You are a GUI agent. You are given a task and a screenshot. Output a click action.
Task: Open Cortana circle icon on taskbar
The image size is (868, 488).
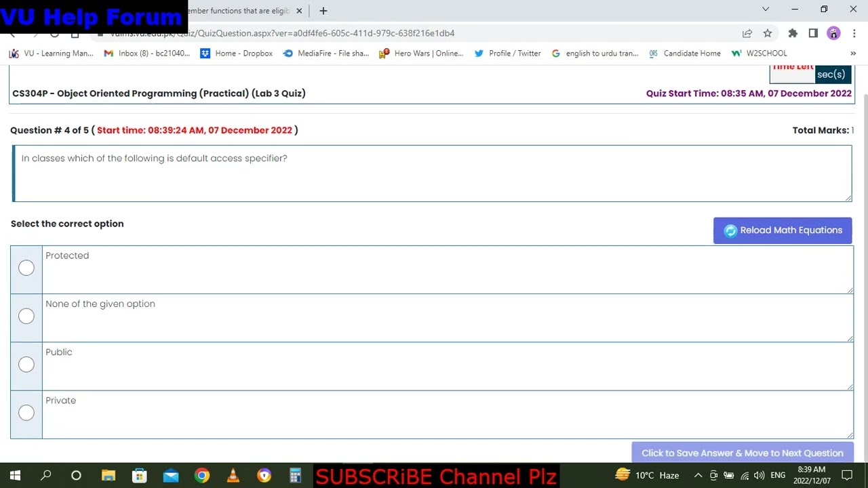(76, 476)
